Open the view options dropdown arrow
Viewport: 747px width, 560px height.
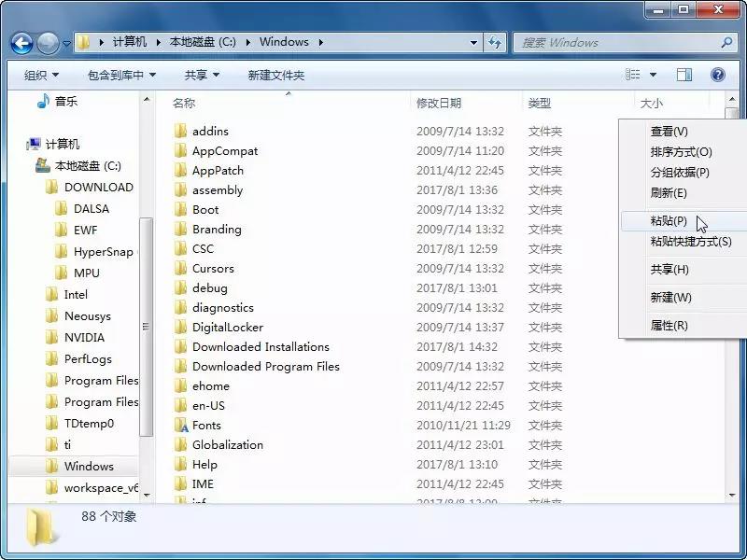point(653,75)
